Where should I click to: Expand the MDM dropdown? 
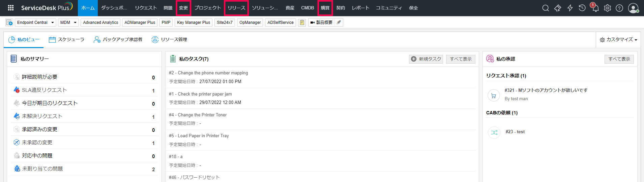68,23
